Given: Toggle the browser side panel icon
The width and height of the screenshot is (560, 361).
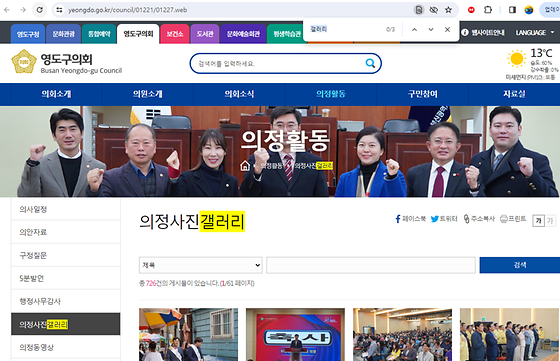Looking at the screenshot, I should coord(512,10).
